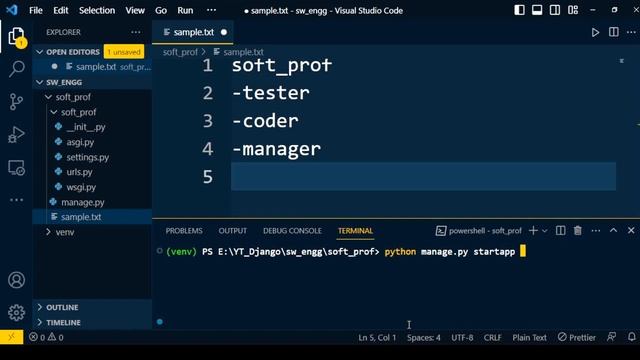The width and height of the screenshot is (640, 360).
Task: Toggle primary side bar layout
Action: [519, 10]
